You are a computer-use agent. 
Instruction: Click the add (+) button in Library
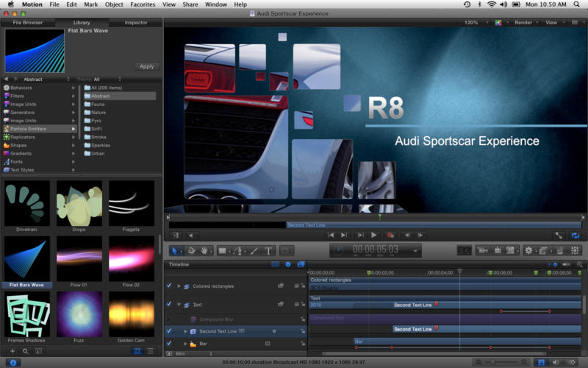coord(12,352)
